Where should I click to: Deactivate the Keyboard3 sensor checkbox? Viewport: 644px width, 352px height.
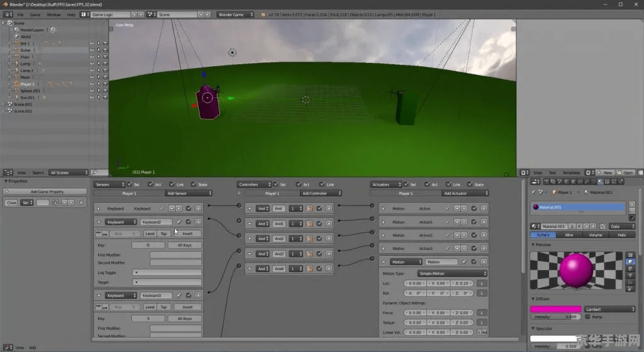[x=189, y=295]
